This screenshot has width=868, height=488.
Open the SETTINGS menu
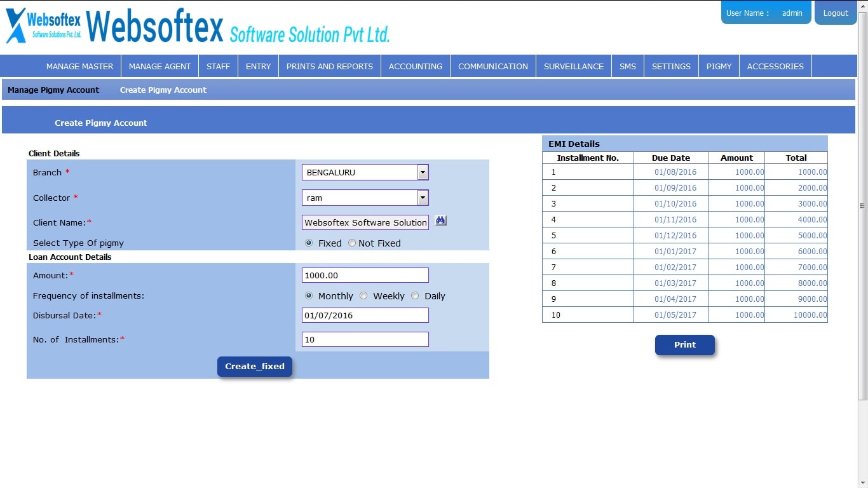[671, 66]
